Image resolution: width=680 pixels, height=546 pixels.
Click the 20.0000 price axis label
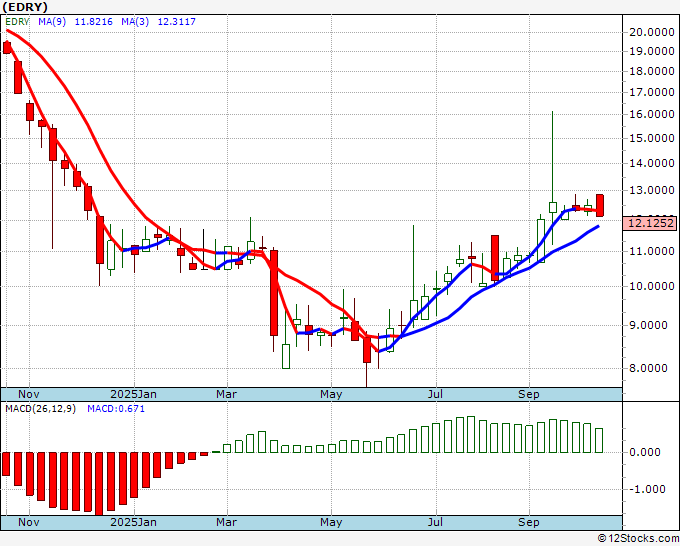coord(651,32)
